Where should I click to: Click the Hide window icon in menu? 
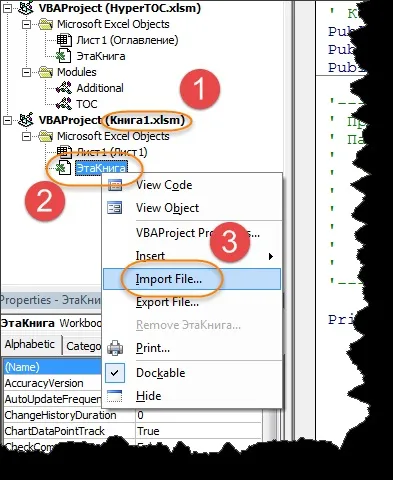coord(115,396)
